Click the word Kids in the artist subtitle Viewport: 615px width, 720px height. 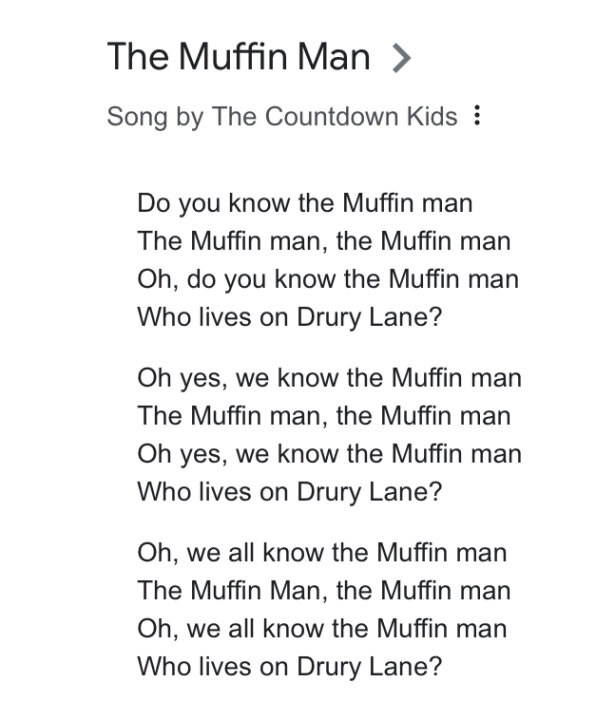tap(432, 116)
